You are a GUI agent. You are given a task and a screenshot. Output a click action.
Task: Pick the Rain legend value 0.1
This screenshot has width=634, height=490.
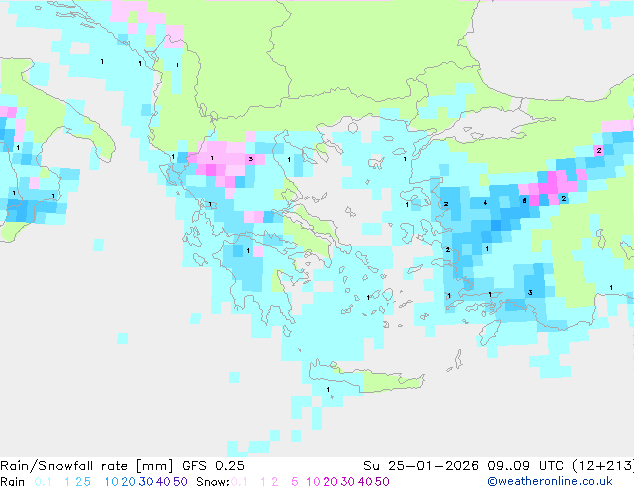point(43,482)
